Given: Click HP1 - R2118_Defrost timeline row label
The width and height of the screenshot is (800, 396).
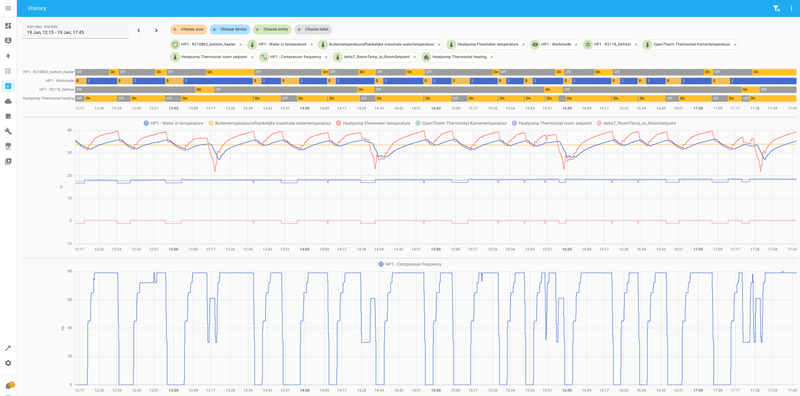Looking at the screenshot, I should coord(56,89).
